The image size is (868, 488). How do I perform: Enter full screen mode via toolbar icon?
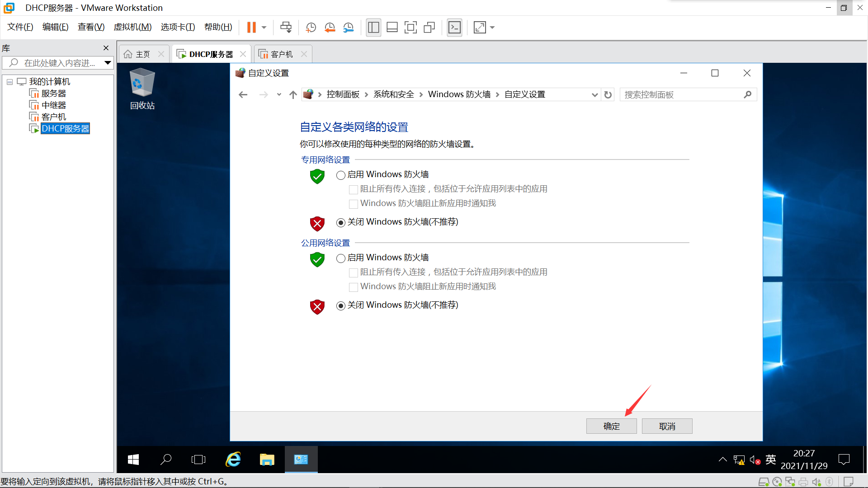pos(410,28)
